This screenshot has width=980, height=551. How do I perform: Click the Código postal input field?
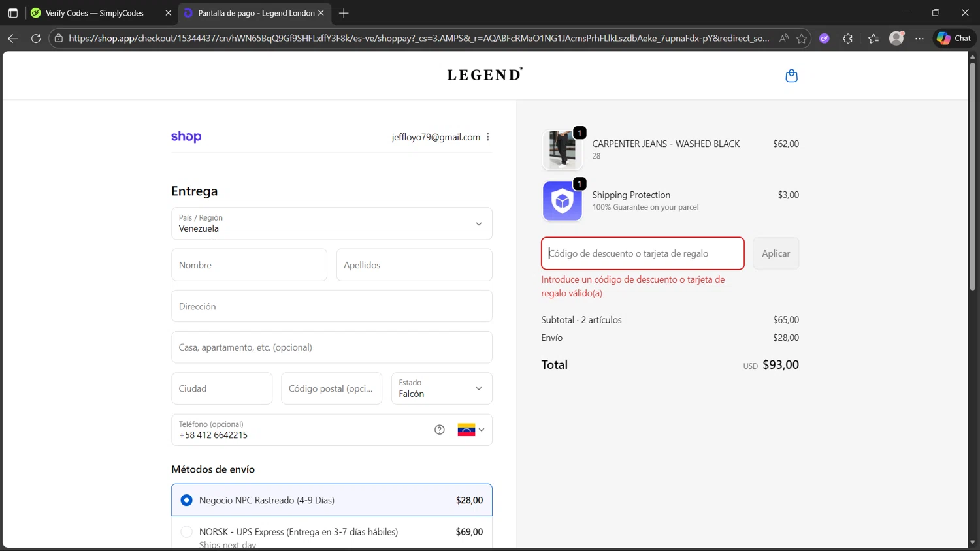pos(331,388)
